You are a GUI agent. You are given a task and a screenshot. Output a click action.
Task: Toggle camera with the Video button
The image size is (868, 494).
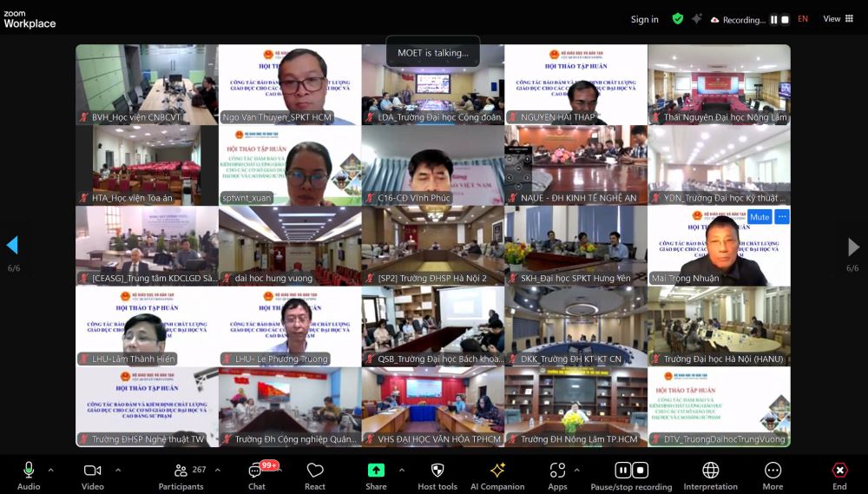click(x=92, y=473)
